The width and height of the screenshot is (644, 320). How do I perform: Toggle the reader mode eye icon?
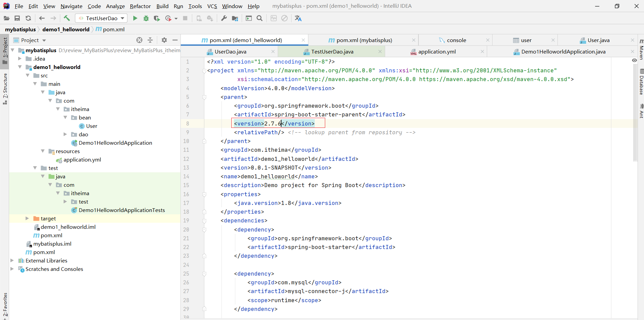click(634, 60)
